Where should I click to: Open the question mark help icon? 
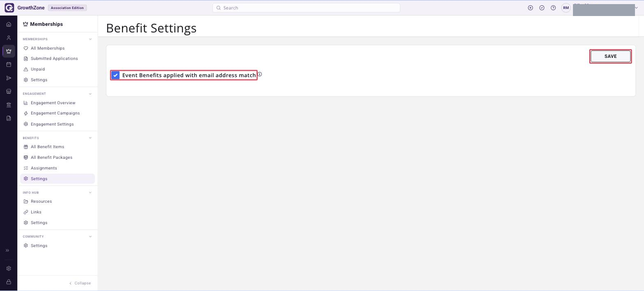point(553,8)
